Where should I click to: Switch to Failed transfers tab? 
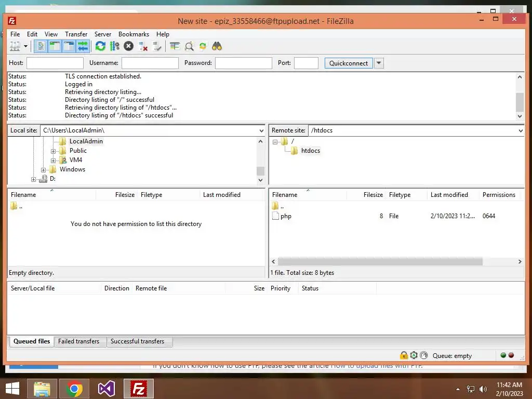[x=79, y=341]
